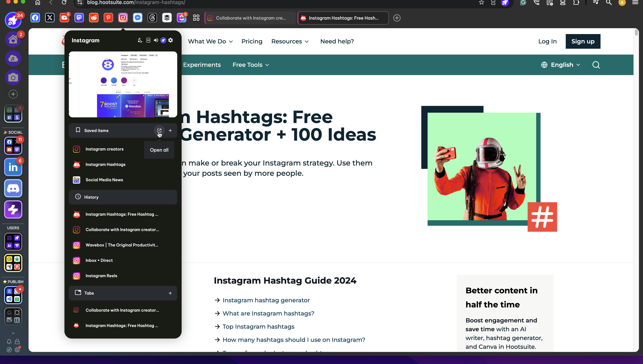The height and width of the screenshot is (364, 643).
Task: Reload the current page
Action: [x=64, y=3]
